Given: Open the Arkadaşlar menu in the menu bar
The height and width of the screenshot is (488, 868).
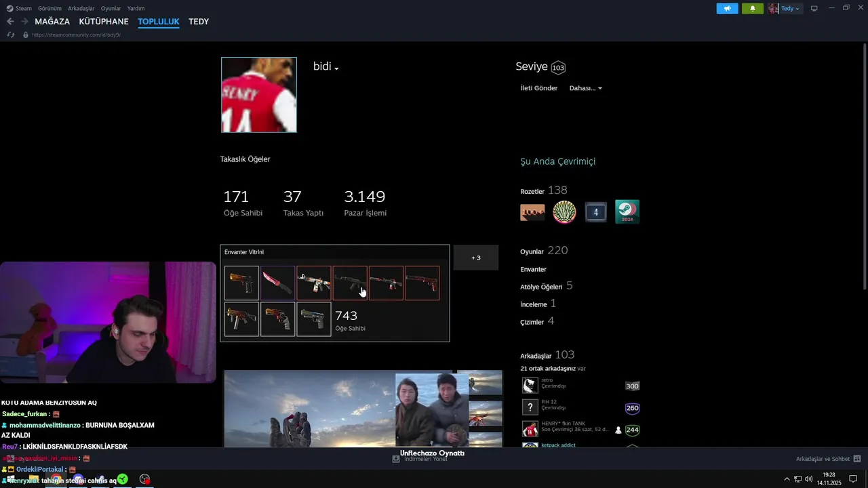Looking at the screenshot, I should 81,9.
